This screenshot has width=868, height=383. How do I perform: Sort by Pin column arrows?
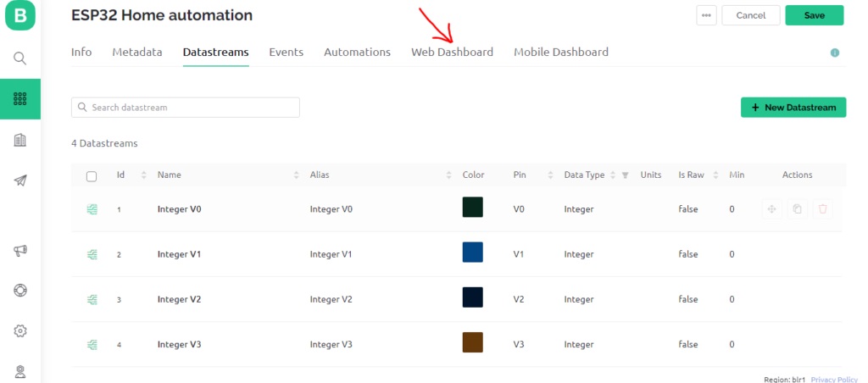click(550, 175)
